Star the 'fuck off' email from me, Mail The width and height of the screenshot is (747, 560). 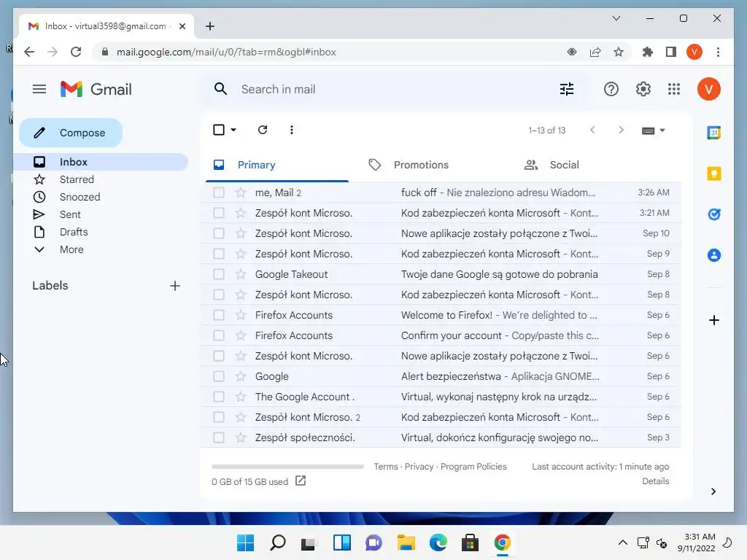pyautogui.click(x=241, y=192)
